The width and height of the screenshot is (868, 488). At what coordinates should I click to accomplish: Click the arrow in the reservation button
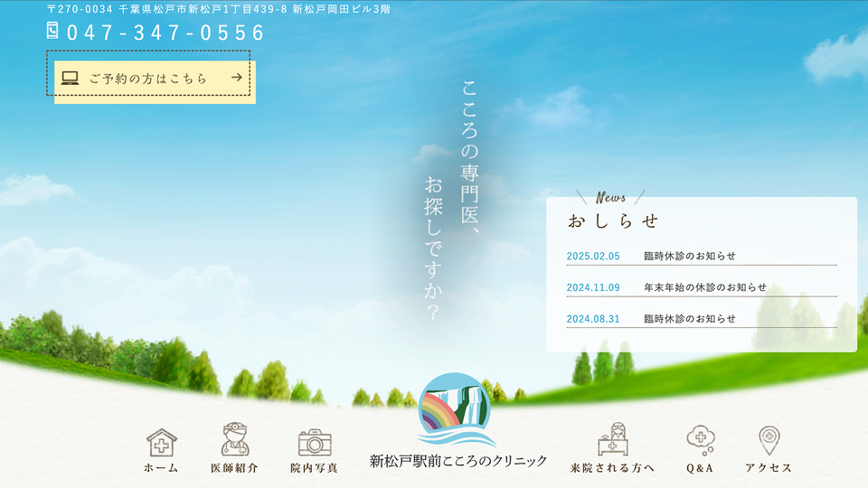(x=237, y=78)
